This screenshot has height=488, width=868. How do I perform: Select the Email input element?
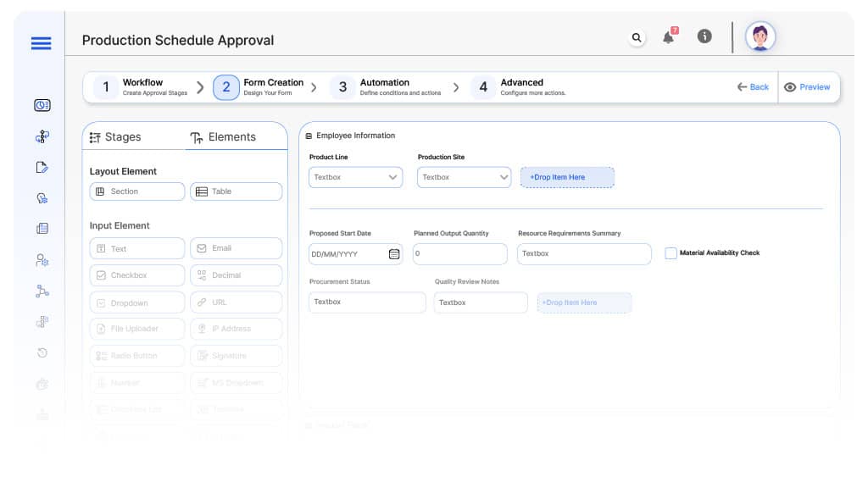pos(236,248)
